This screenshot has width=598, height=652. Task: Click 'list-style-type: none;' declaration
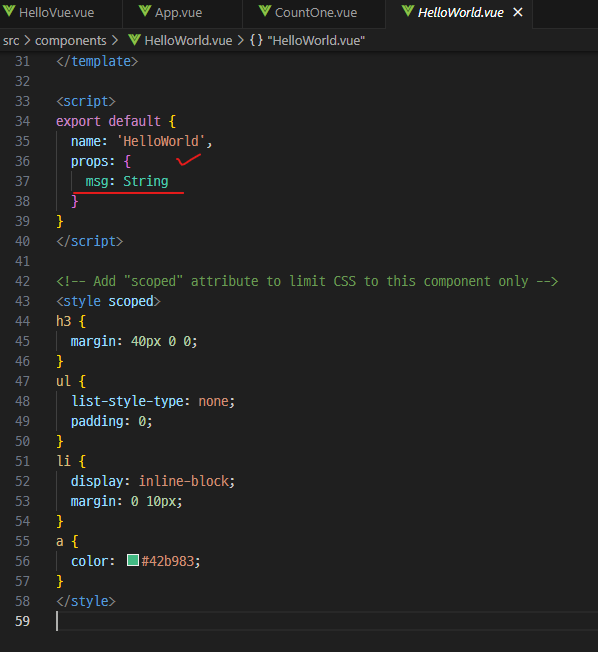pos(153,401)
